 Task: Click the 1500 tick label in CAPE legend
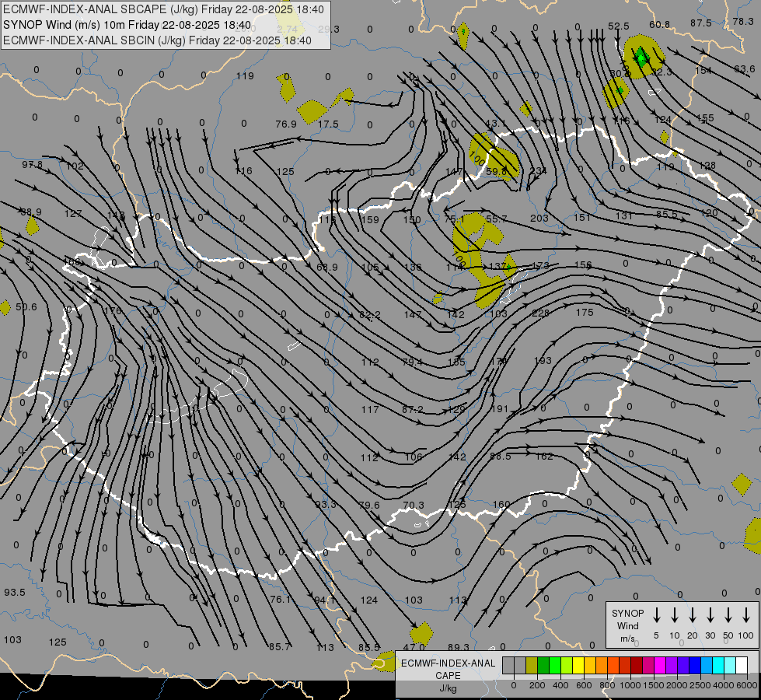point(653,685)
